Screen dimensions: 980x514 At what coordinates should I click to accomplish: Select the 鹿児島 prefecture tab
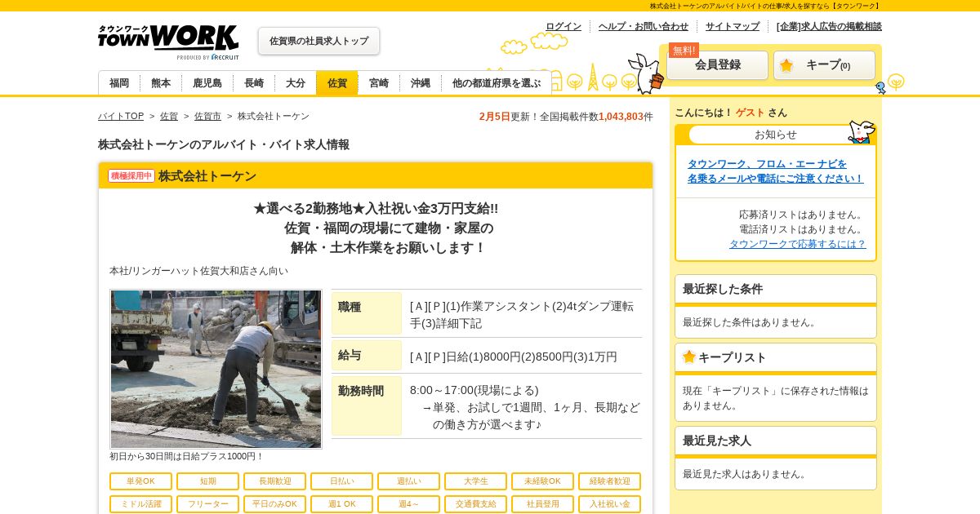click(x=207, y=83)
